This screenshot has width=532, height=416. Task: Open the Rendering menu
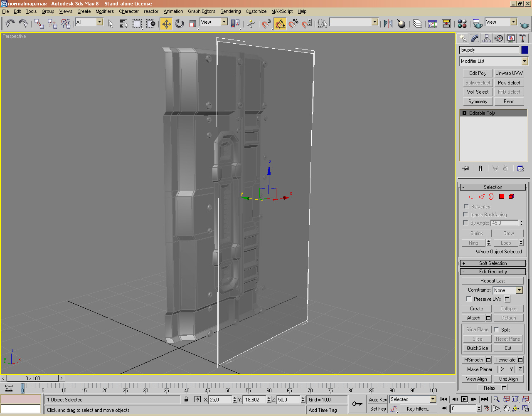coord(230,11)
